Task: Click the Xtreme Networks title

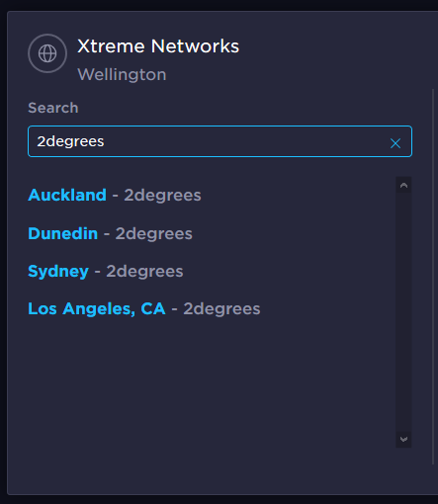Action: click(x=158, y=46)
